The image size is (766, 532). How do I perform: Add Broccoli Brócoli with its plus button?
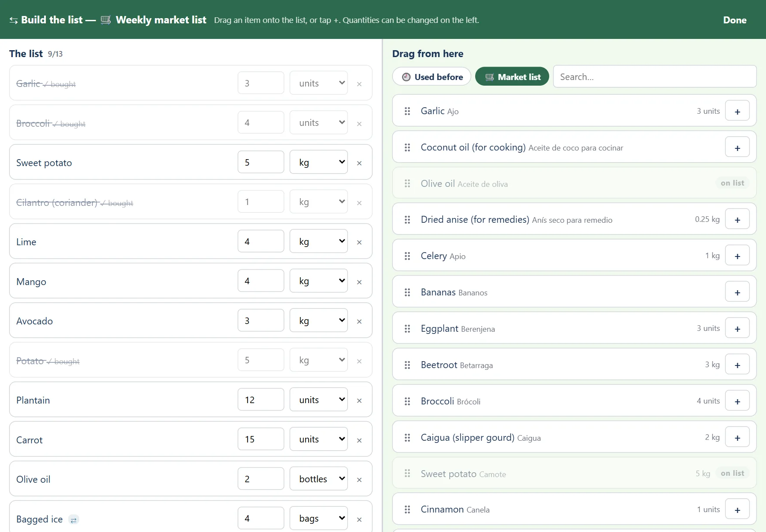click(737, 401)
